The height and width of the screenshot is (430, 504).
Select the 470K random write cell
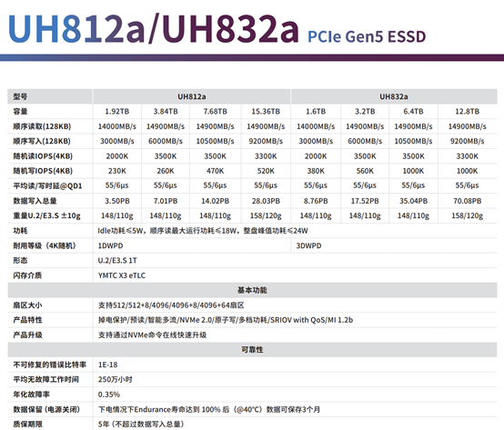[x=215, y=171]
